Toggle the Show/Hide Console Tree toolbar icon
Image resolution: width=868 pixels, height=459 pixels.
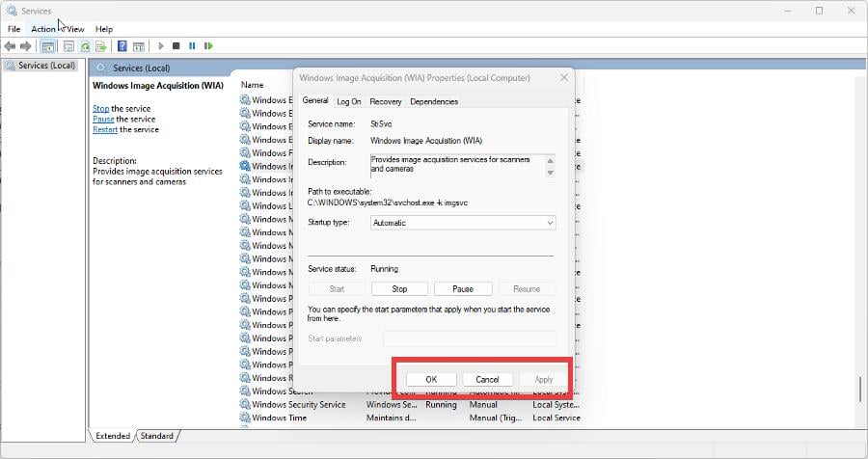click(x=48, y=46)
